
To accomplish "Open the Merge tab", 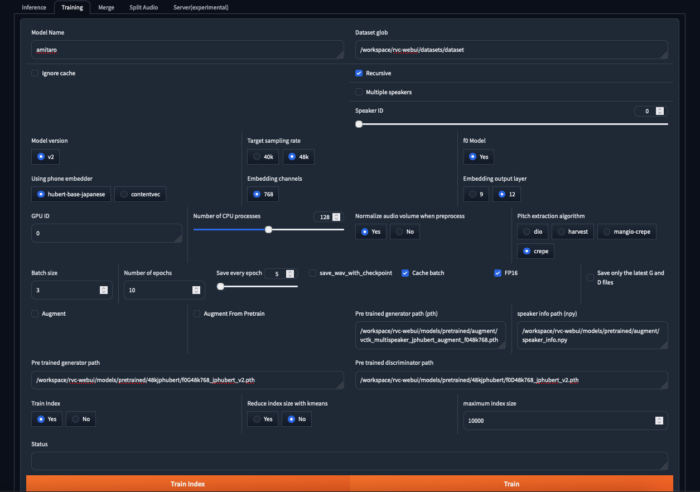I will [106, 7].
